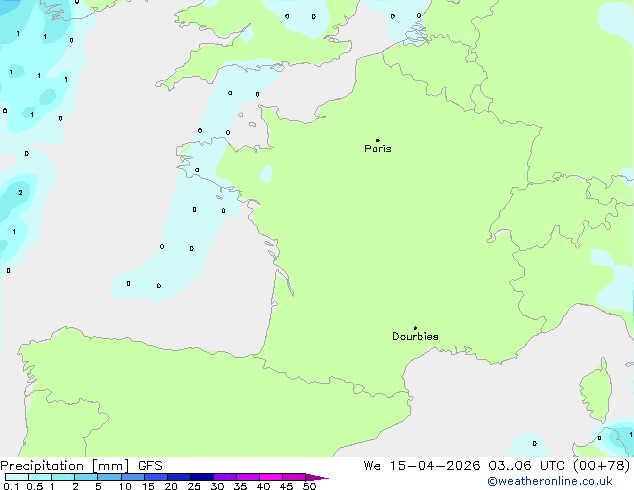Screen dimensions: 634x490
Task: Click the 'We' weekday abbreviation
Action: 372,466
